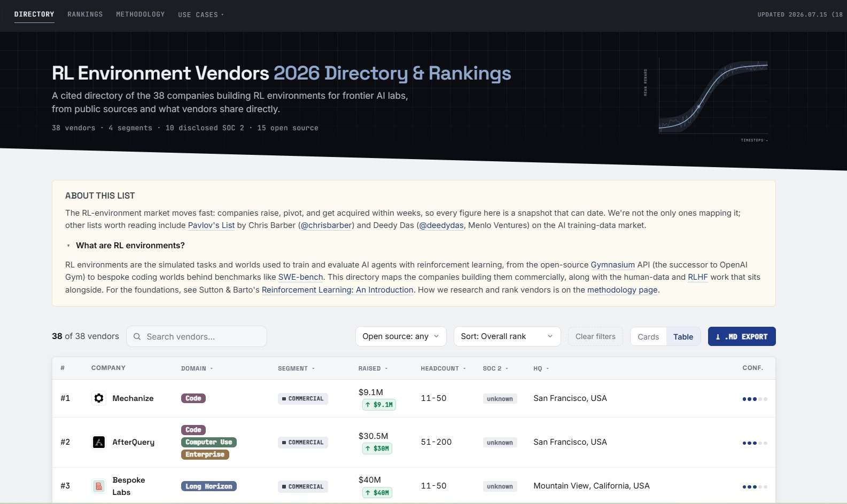Open the Methodology tab
The width and height of the screenshot is (847, 504).
(x=141, y=14)
